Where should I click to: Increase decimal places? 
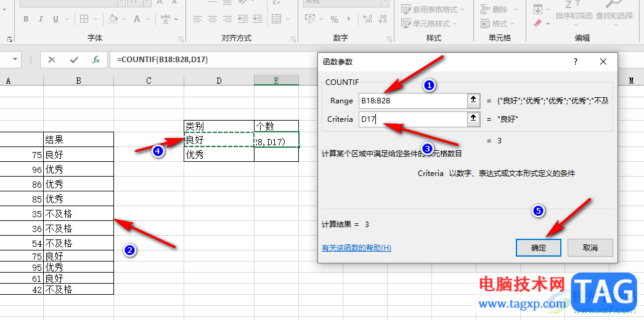point(367,19)
